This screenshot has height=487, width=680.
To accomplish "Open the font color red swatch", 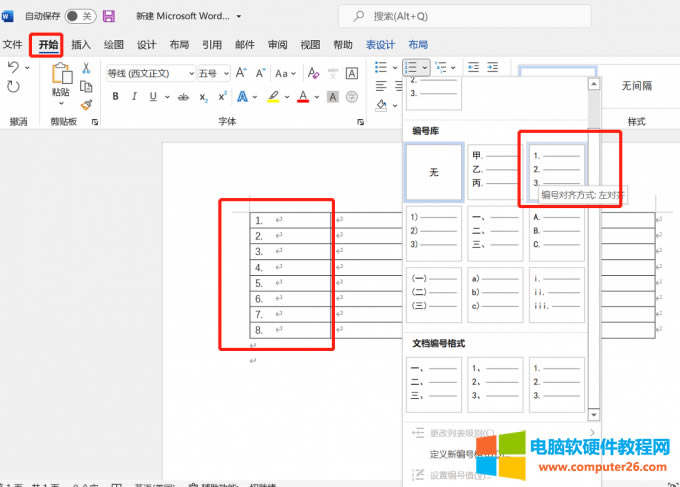I will [302, 97].
